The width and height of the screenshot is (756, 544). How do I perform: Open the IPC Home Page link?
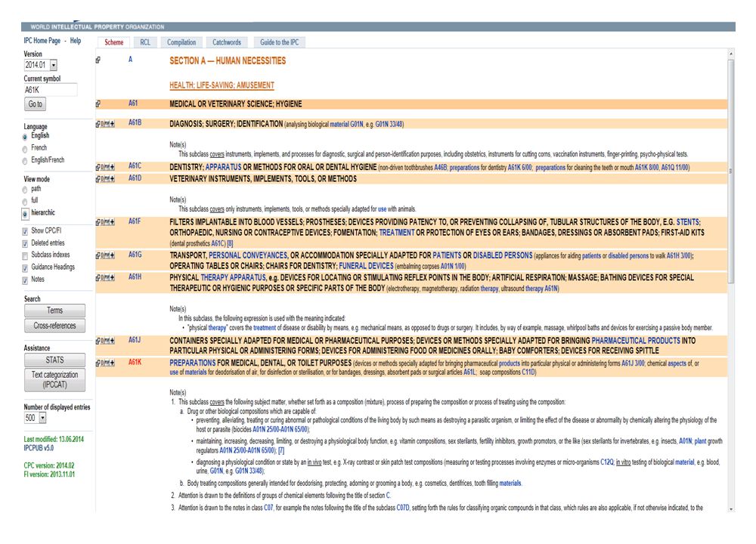coord(42,41)
